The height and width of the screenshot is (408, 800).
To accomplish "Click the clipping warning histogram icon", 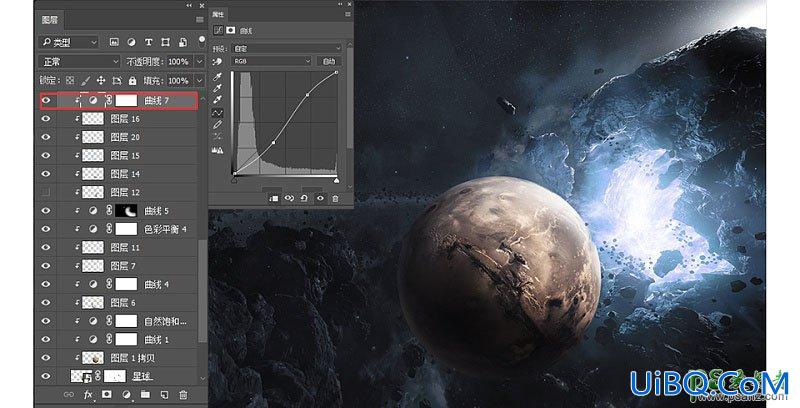I will point(218,150).
